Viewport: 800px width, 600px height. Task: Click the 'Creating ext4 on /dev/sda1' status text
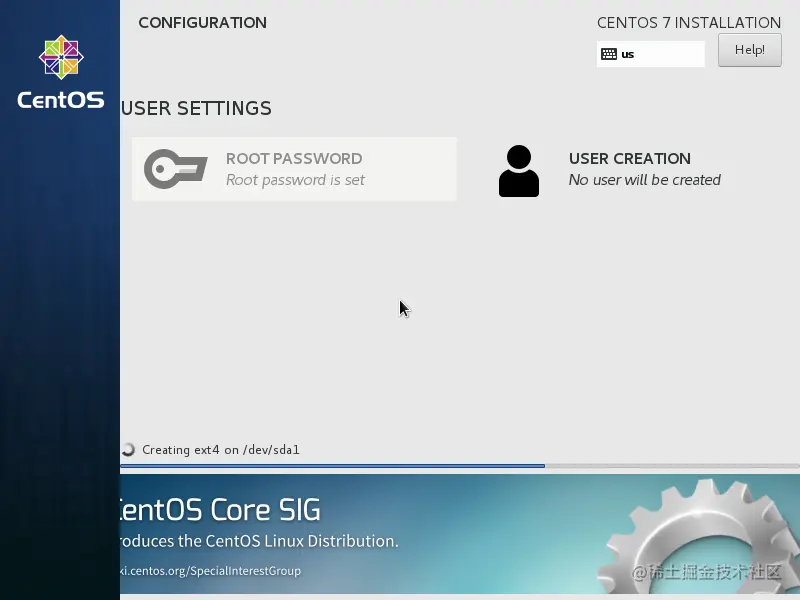[x=221, y=449]
